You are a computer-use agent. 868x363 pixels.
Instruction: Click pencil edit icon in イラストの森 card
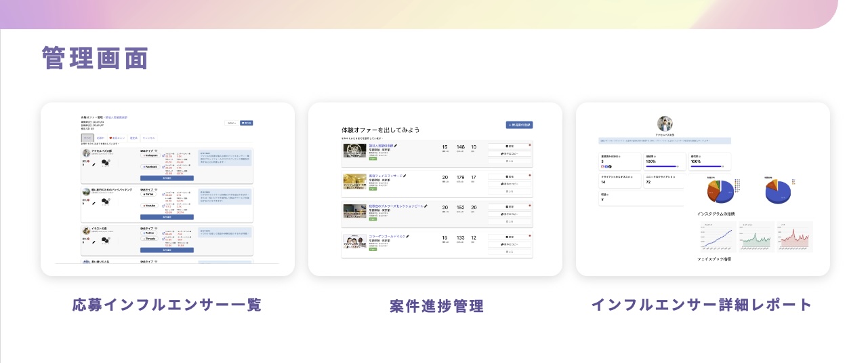click(x=94, y=242)
